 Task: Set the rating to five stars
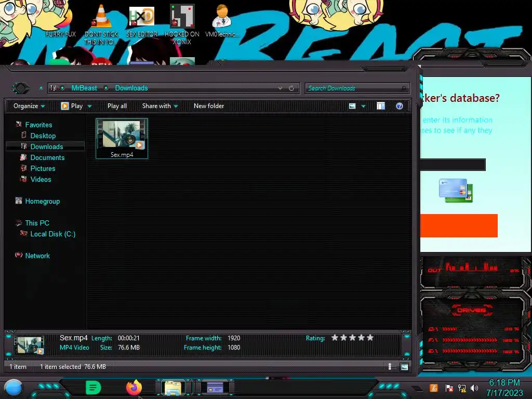click(x=370, y=338)
